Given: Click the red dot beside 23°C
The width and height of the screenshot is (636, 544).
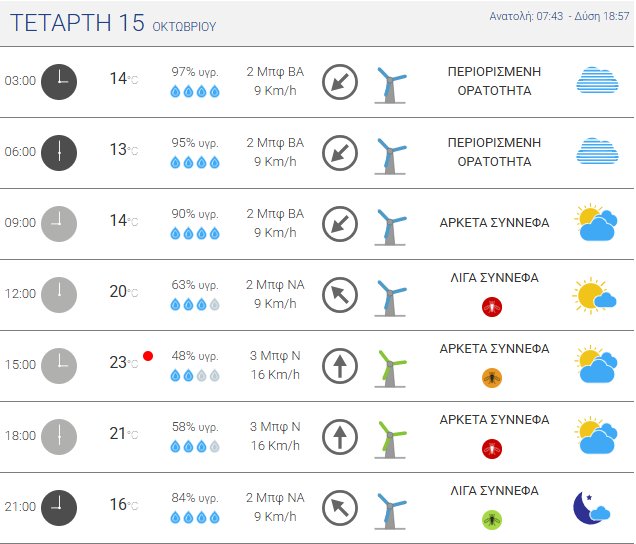Looking at the screenshot, I should pyautogui.click(x=148, y=355).
